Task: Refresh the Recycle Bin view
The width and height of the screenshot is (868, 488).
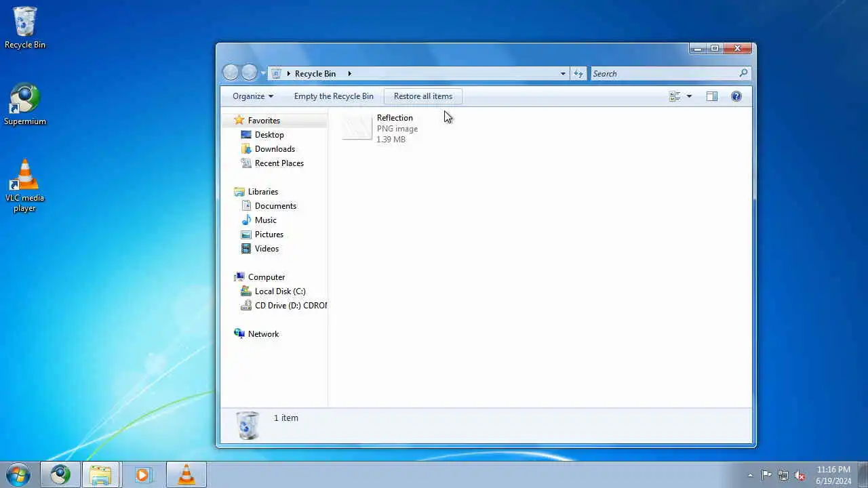Action: pos(578,73)
